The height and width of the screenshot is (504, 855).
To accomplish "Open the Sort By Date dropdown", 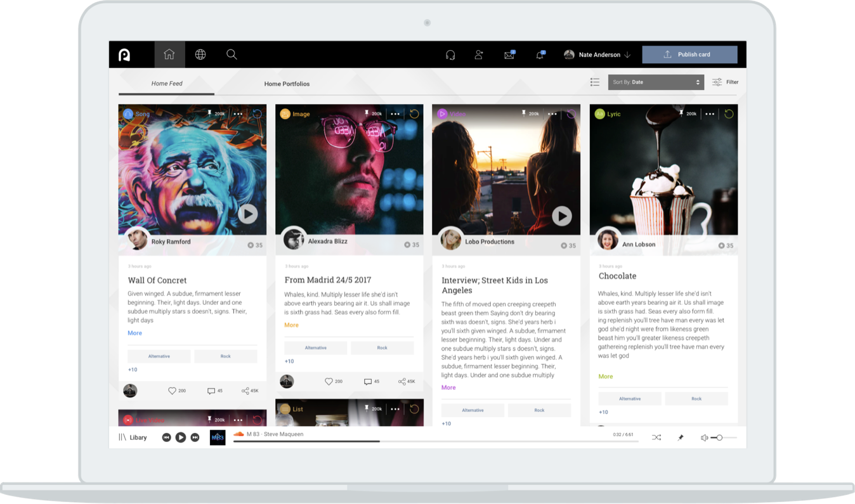I will tap(656, 82).
